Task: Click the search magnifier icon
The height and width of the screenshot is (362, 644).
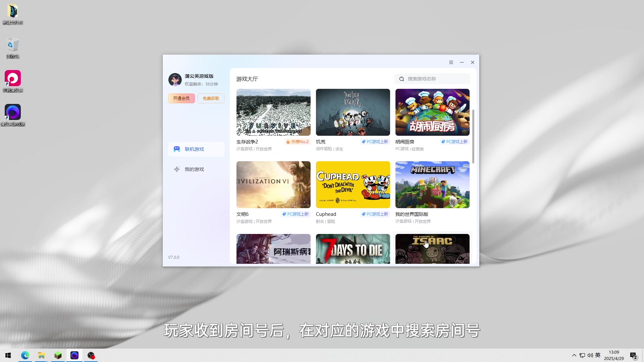Action: point(401,79)
